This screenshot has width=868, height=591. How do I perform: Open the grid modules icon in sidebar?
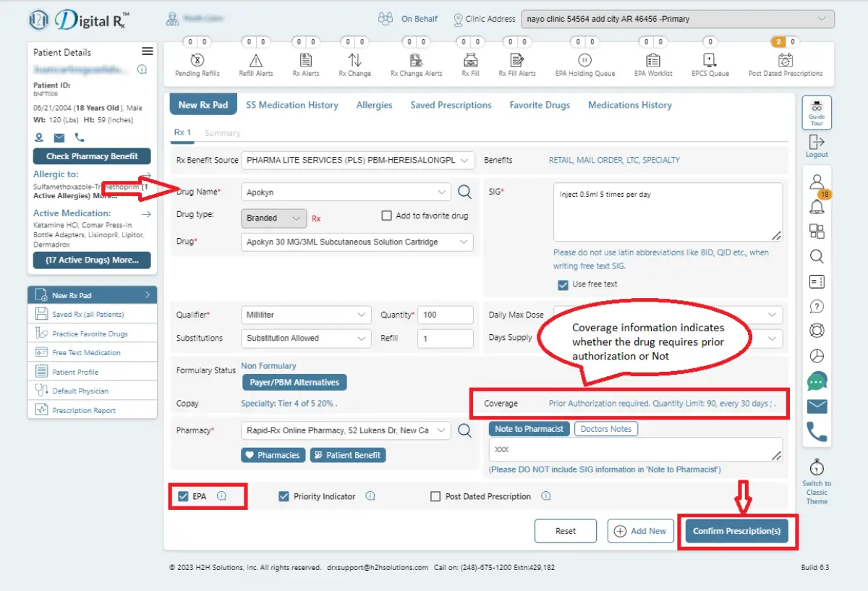pyautogui.click(x=817, y=231)
